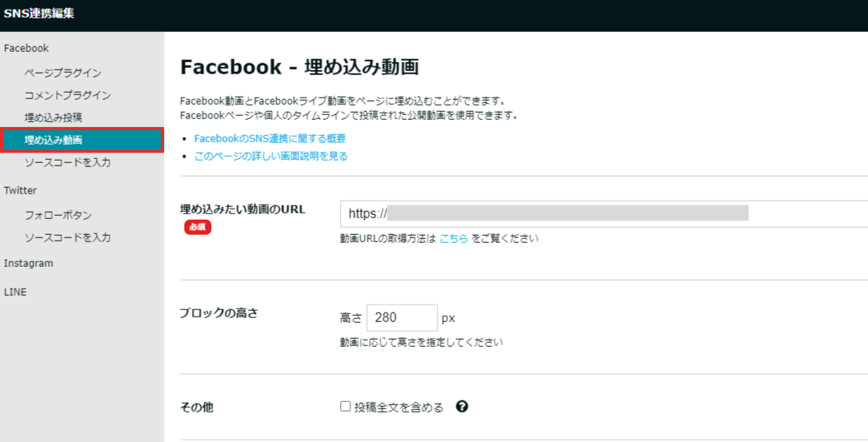Click the px unit label after the height field
Screen dimensions: 868x442
point(448,319)
